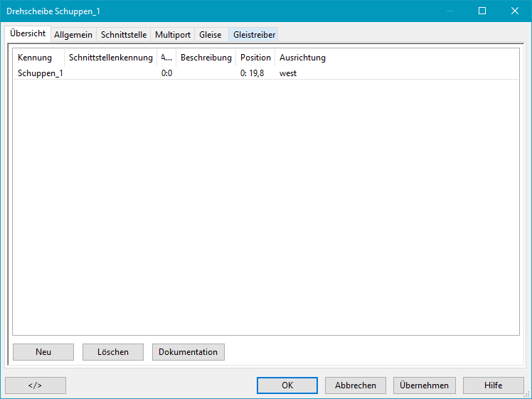Apply changes with Übernehmen
The image size is (532, 399).
tap(424, 385)
